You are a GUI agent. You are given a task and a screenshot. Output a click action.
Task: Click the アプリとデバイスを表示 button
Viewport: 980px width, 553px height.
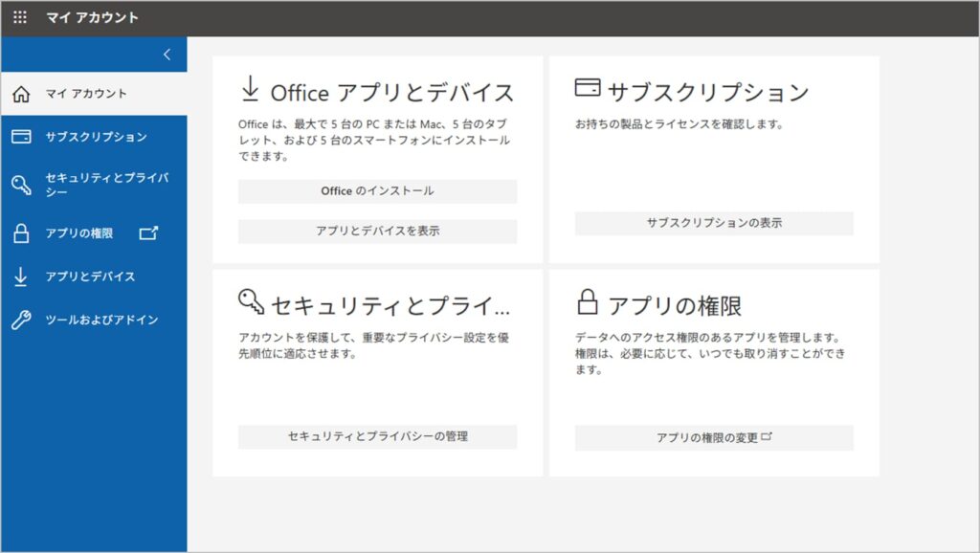pyautogui.click(x=377, y=232)
